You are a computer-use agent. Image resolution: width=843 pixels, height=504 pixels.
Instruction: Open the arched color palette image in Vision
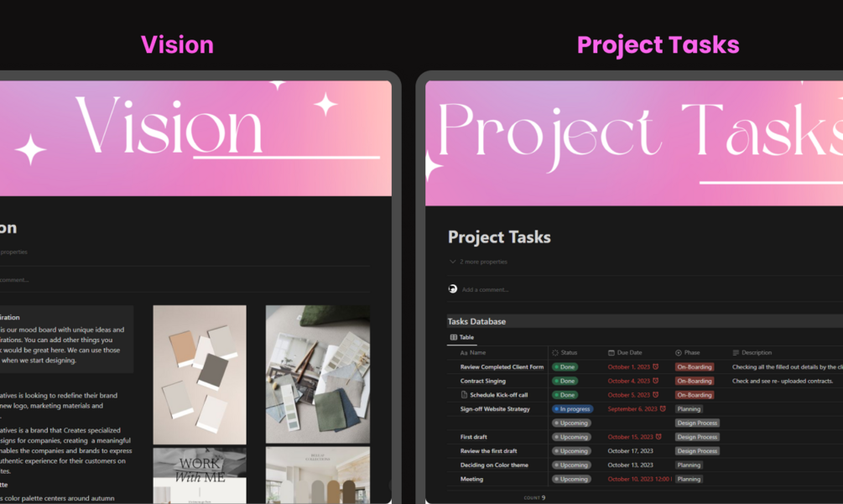[318, 475]
